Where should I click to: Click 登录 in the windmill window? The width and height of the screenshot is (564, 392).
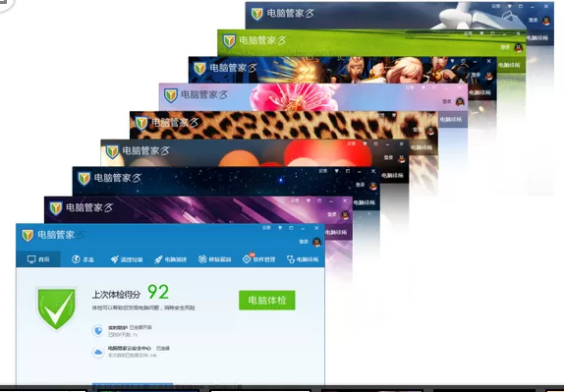(x=534, y=20)
